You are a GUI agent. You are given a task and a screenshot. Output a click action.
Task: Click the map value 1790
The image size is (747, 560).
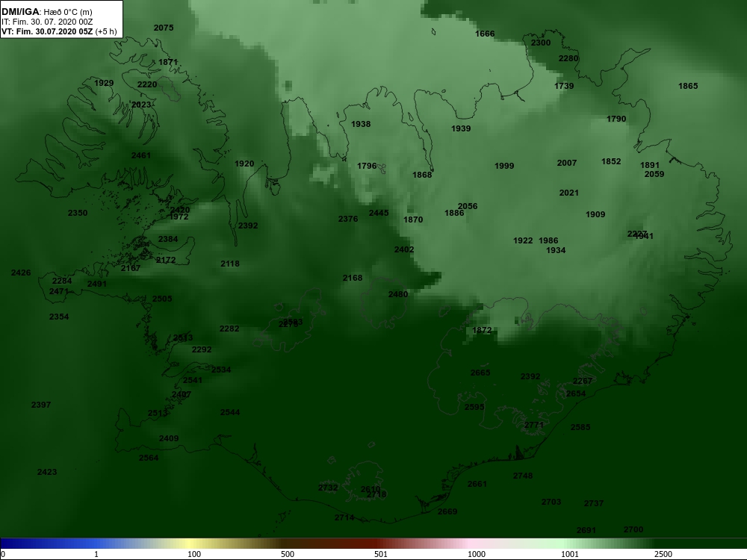(x=616, y=119)
